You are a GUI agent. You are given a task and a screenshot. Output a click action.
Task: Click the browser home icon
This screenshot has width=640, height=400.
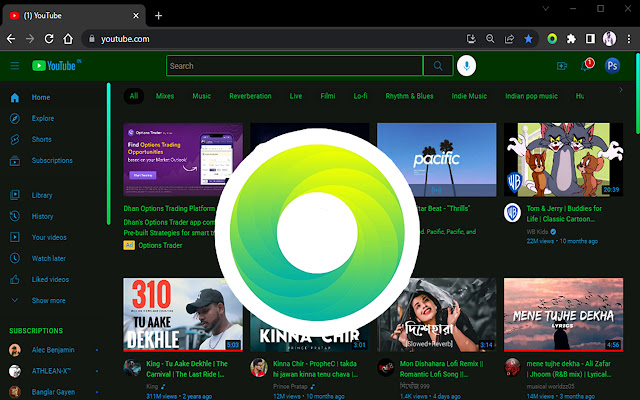pyautogui.click(x=68, y=39)
